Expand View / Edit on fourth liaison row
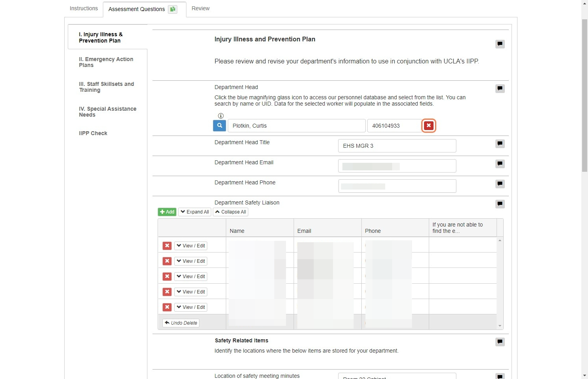Viewport: 588px width, 379px height. 191,292
